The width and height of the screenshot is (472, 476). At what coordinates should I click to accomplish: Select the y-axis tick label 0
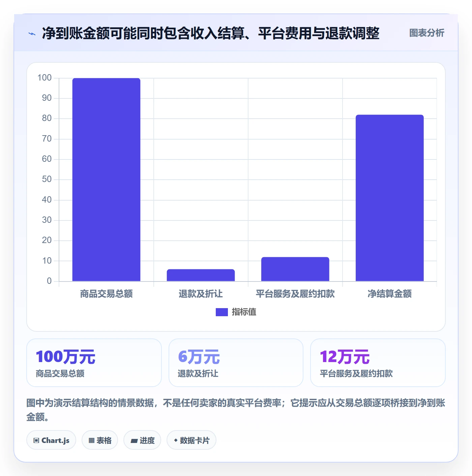tap(49, 281)
